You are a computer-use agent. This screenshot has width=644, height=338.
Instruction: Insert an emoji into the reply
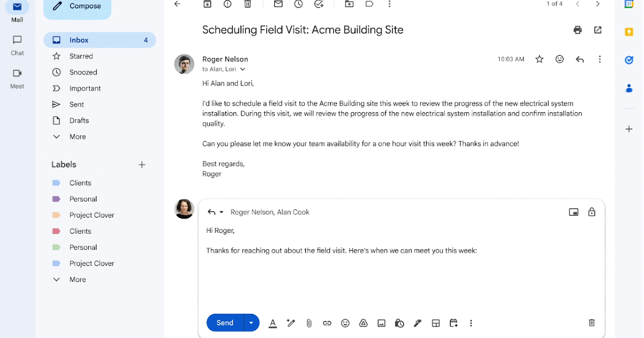345,322
